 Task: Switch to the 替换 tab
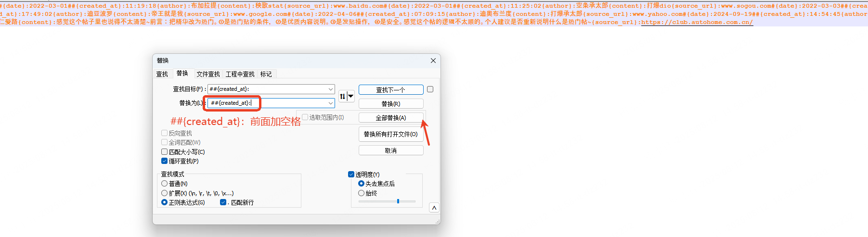[x=182, y=73]
